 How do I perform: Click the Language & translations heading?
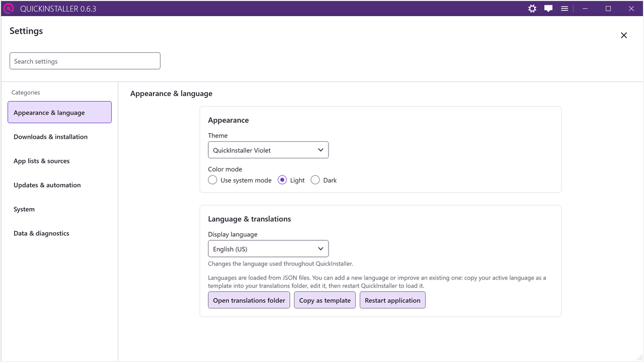pos(250,219)
